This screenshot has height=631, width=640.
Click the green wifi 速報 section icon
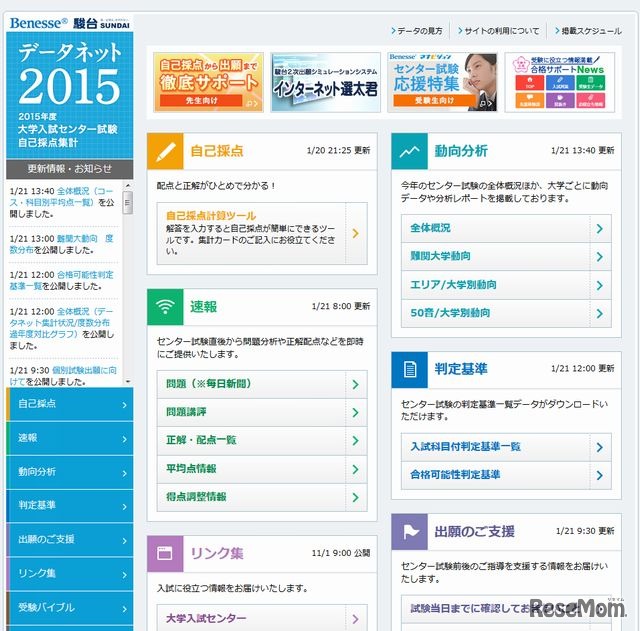[165, 307]
